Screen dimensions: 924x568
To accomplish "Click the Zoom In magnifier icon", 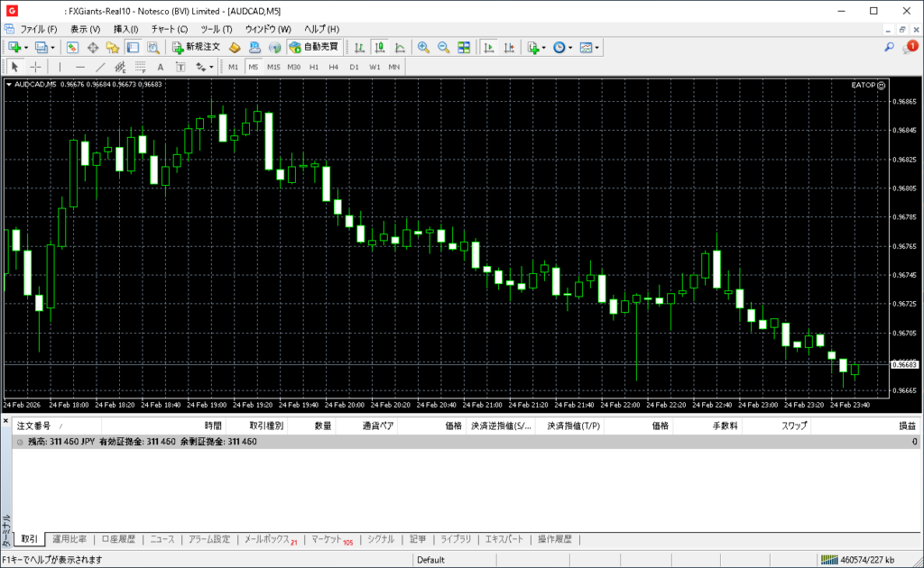I will (422, 47).
